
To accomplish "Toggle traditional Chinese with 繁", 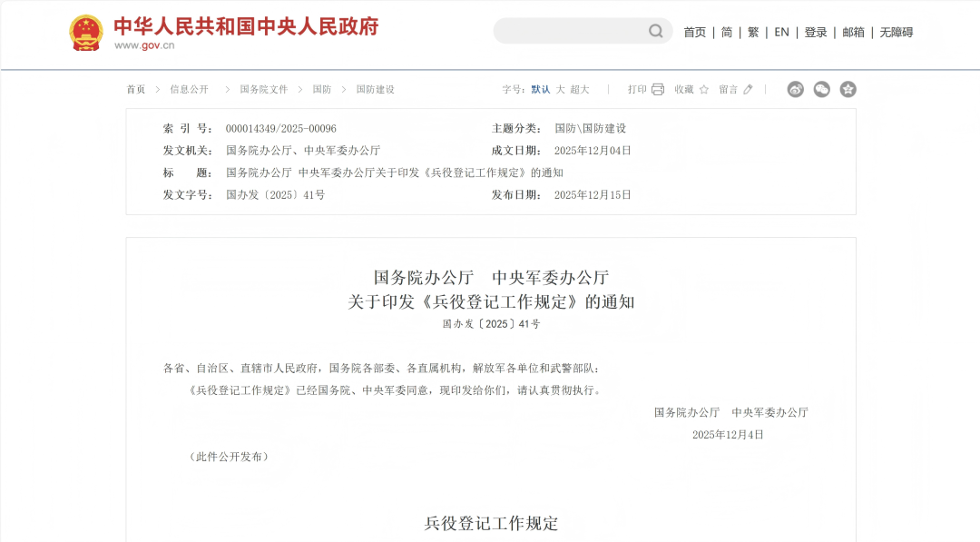I will (753, 31).
